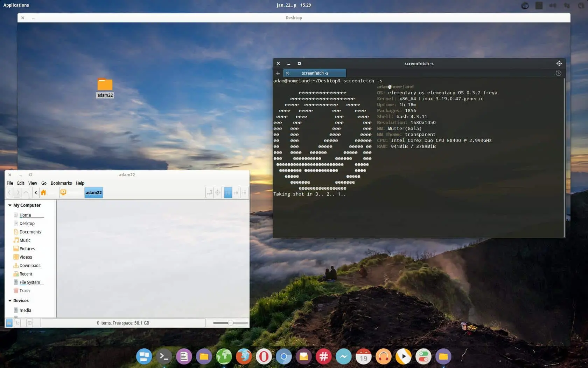Click the search icon in the terminal titlebar

point(559,63)
